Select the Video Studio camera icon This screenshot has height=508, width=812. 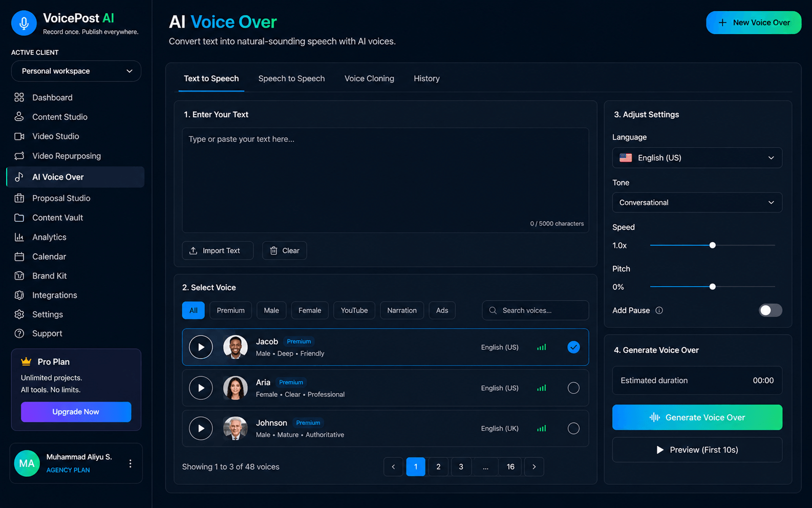tap(19, 136)
